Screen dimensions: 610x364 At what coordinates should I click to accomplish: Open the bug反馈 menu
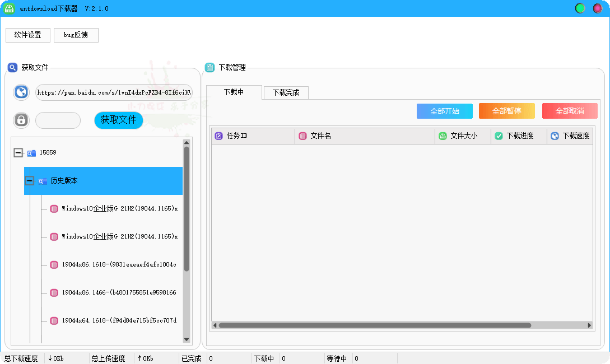(76, 35)
